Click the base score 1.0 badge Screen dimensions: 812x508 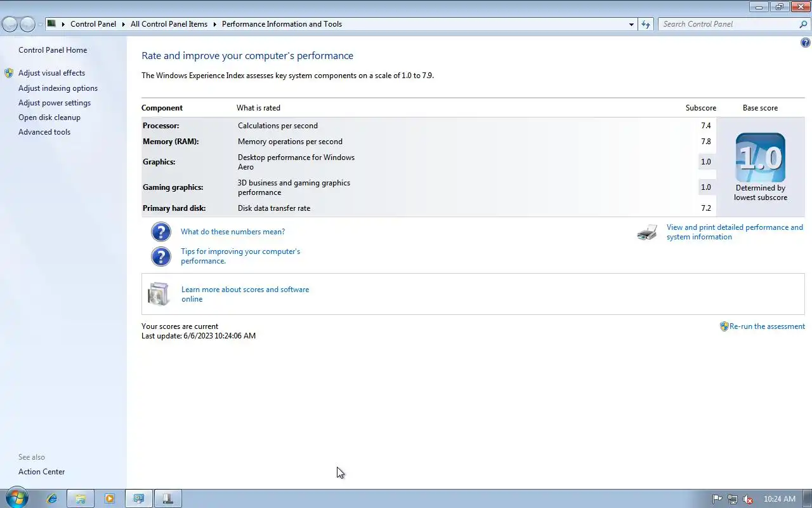(x=761, y=157)
